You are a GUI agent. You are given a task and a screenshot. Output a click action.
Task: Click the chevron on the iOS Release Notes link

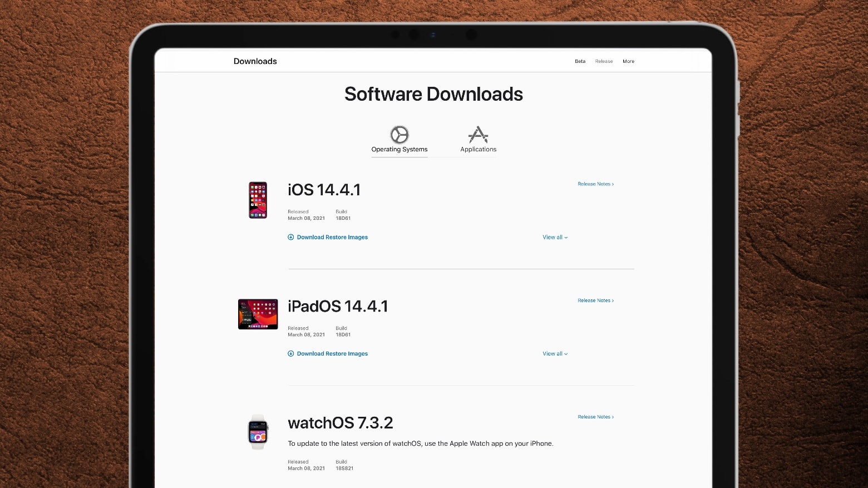point(613,184)
